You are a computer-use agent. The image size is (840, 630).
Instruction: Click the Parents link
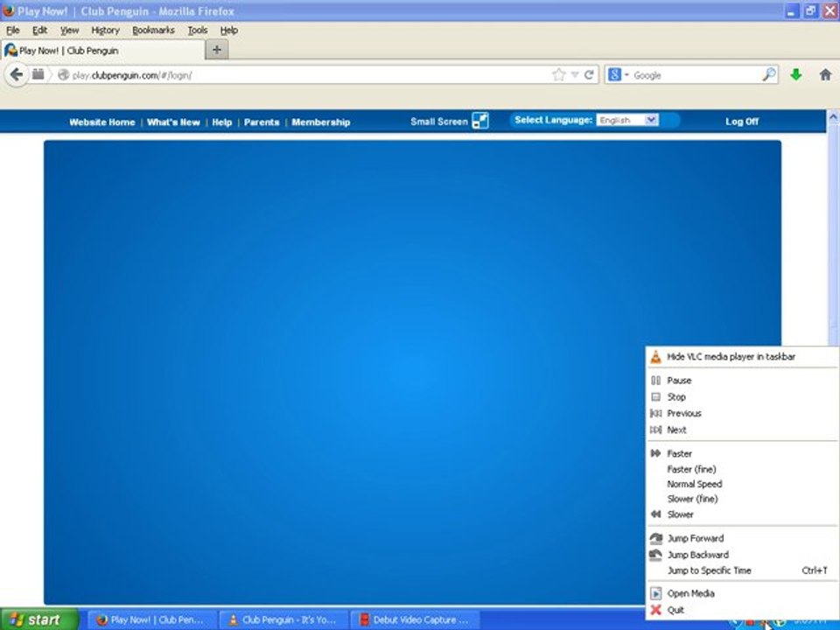[262, 122]
